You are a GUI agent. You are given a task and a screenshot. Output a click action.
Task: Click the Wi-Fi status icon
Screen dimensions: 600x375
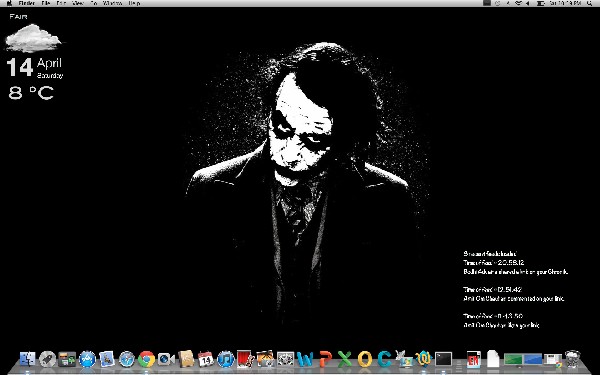(x=518, y=3)
